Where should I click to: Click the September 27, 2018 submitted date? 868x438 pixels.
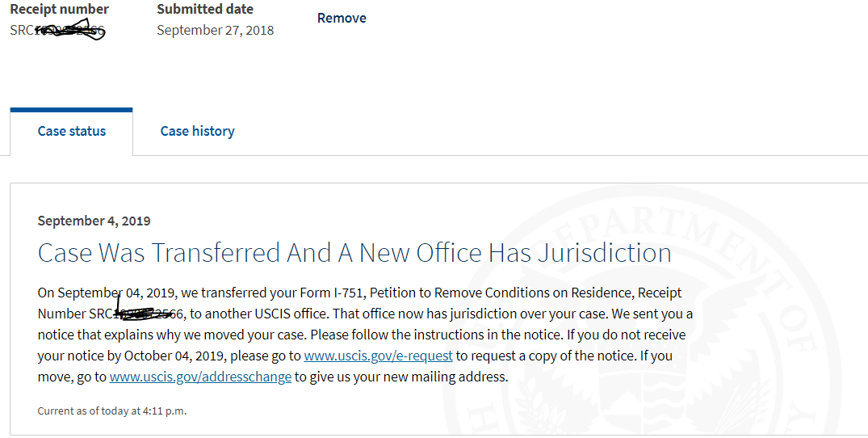215,30
